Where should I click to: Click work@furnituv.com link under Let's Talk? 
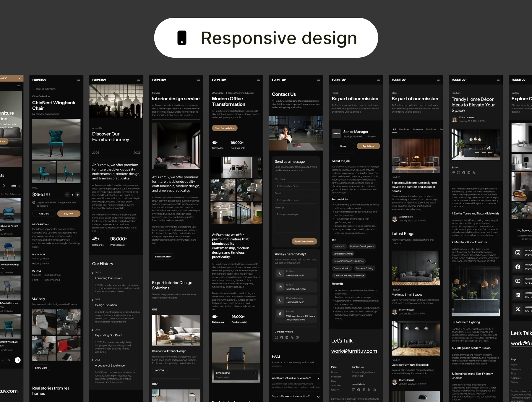[x=354, y=351]
